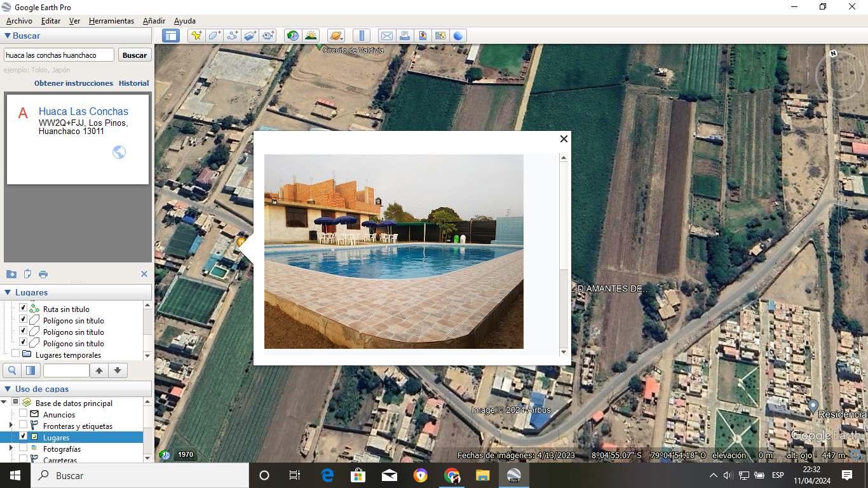Open the Ayuda menu
The height and width of the screenshot is (488, 868).
coord(185,21)
